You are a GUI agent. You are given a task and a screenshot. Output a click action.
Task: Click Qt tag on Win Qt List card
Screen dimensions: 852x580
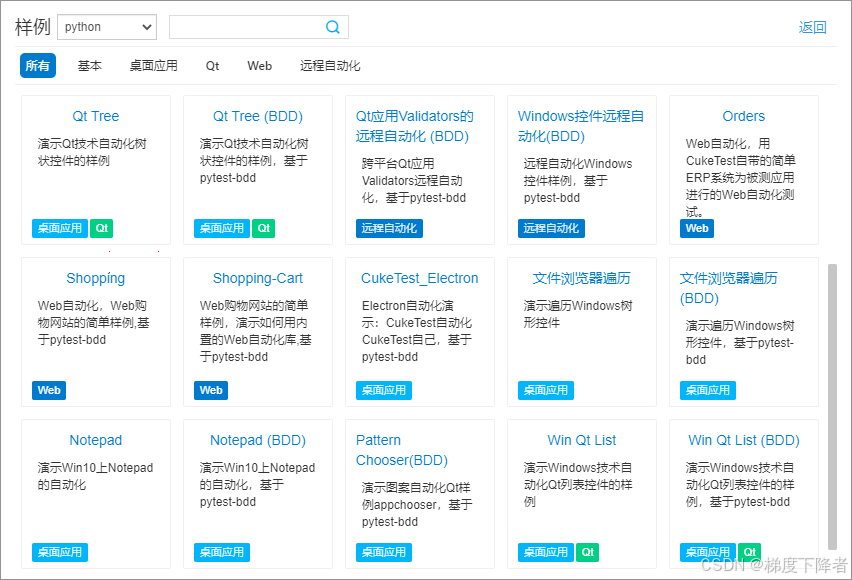[x=587, y=552]
